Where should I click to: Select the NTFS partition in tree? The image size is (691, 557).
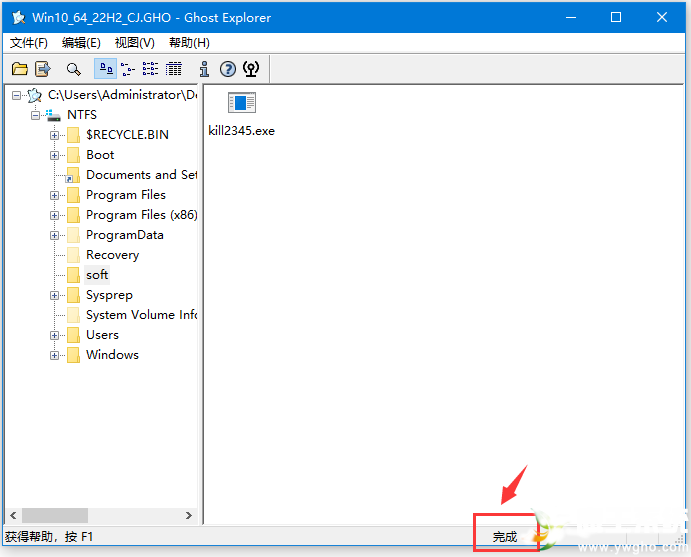tap(82, 115)
